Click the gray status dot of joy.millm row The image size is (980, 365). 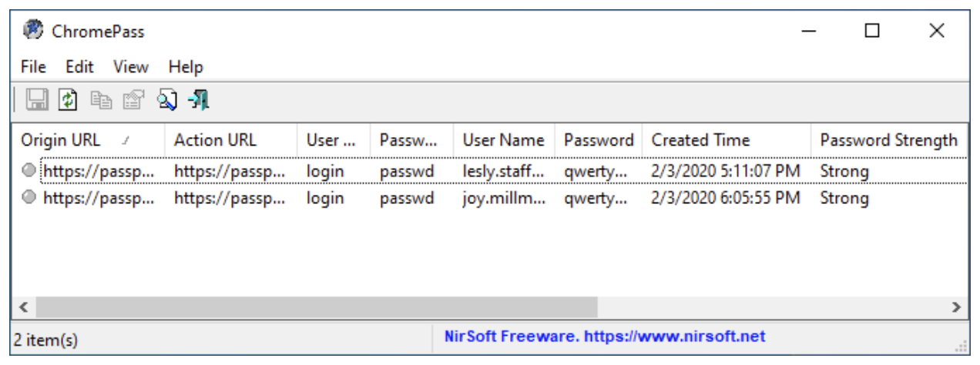(x=29, y=198)
